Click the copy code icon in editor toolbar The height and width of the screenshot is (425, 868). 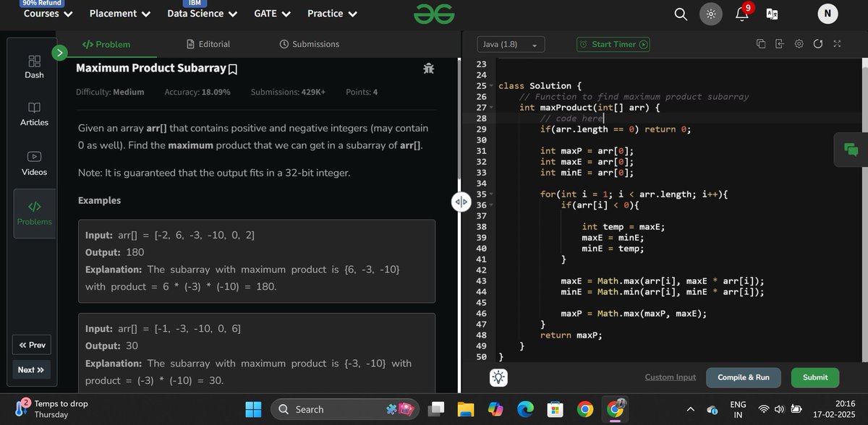point(761,44)
